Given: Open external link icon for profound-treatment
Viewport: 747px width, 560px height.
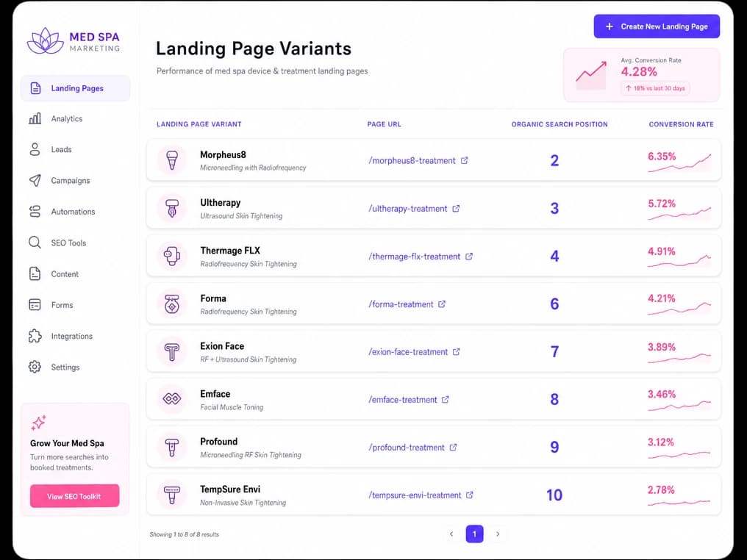Looking at the screenshot, I should pyautogui.click(x=453, y=447).
